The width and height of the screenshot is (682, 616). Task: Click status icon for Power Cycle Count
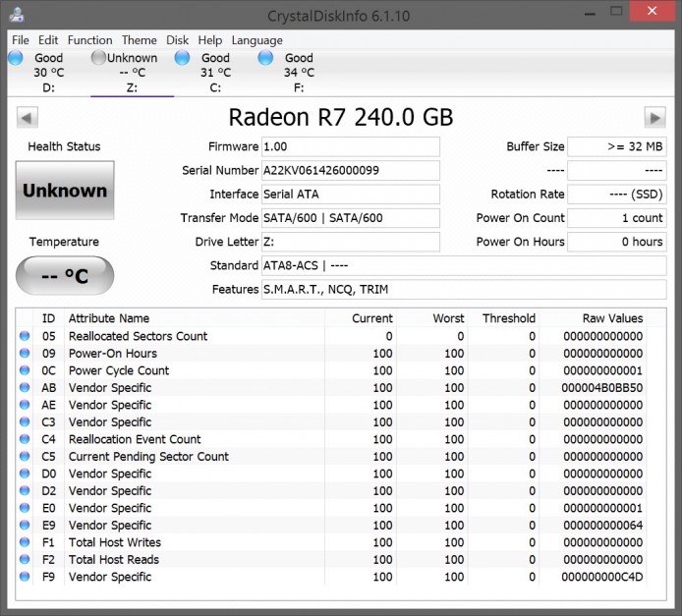point(25,370)
